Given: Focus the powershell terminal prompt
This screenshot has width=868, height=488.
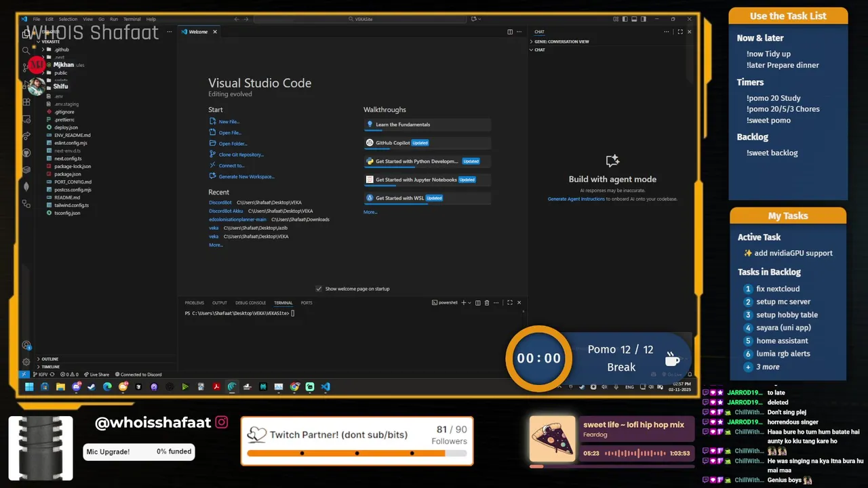Looking at the screenshot, I should point(239,313).
